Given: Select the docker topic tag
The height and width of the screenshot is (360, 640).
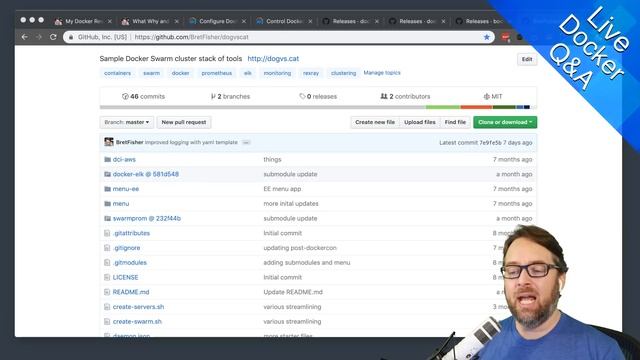Looking at the screenshot, I should click(180, 73).
